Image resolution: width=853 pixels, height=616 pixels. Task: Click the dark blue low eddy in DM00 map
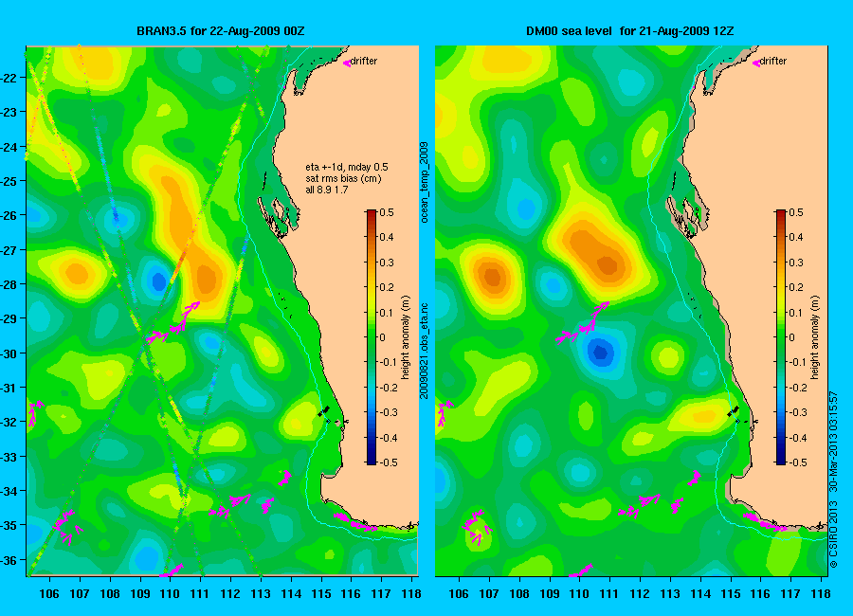[600, 353]
